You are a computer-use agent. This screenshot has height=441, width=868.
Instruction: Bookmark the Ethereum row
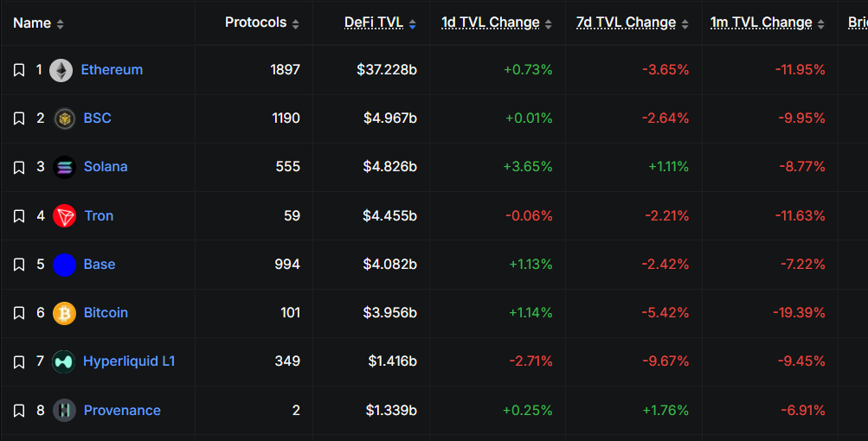pos(19,70)
